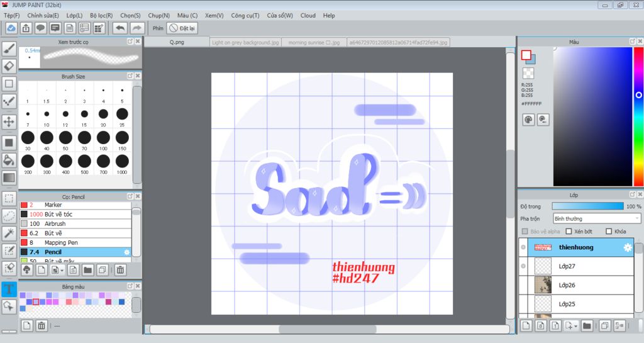This screenshot has height=343, width=644.
Task: Click the Redo arrow button
Action: pos(137,28)
